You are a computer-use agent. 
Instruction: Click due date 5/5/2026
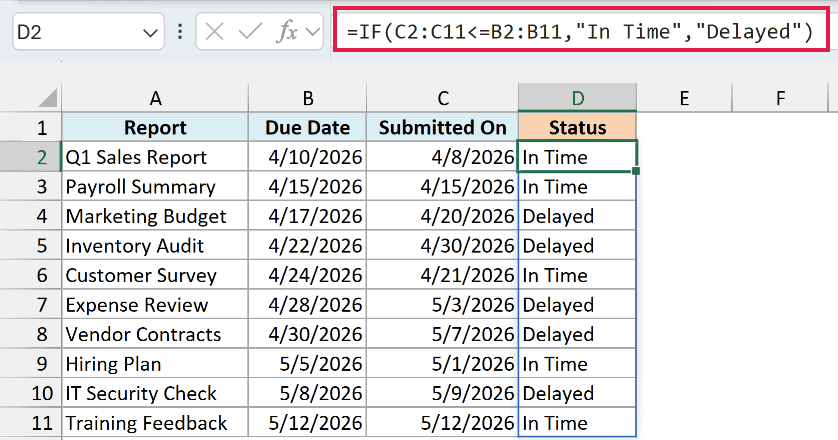(307, 364)
